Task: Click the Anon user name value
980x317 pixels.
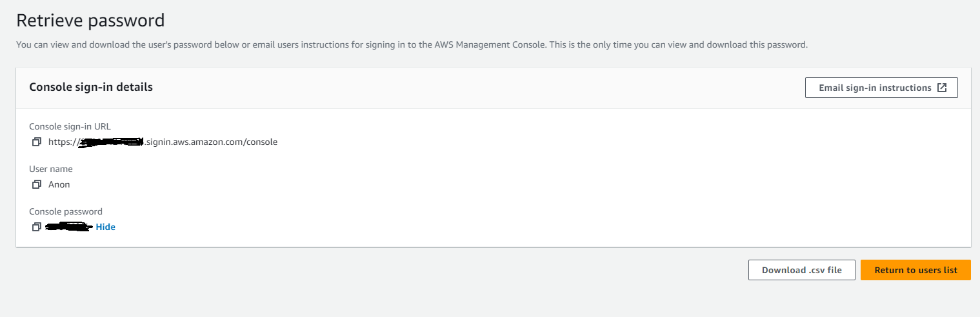Action: (59, 184)
